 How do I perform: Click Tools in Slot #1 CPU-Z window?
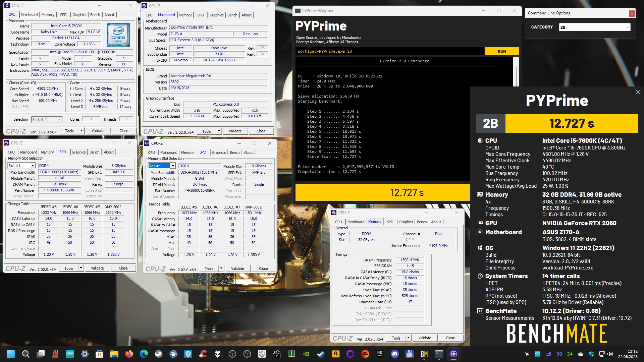(x=69, y=268)
